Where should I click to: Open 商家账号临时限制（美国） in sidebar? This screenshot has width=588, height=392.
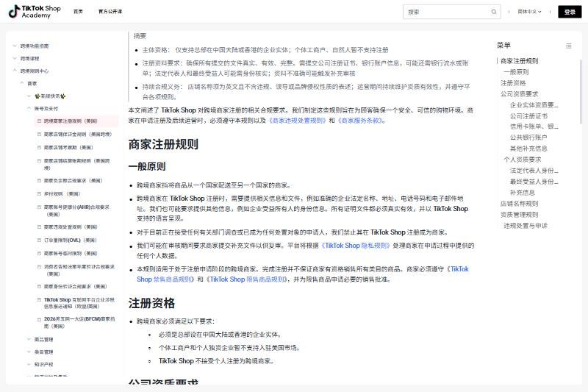click(71, 253)
